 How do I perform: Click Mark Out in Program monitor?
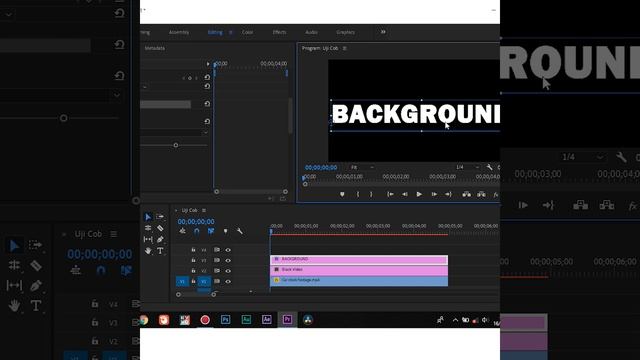pos(371,194)
